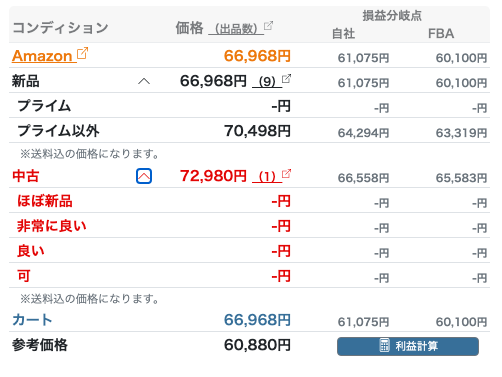Click the 可 condition row
502x377 pixels.
[x=249, y=276]
